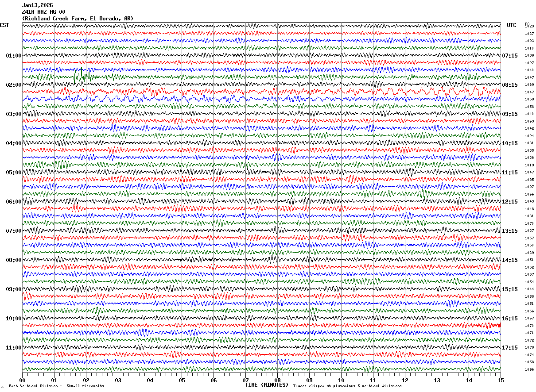Click the trace value 1071
Viewport: 536px width, 392px height.
coord(529,333)
